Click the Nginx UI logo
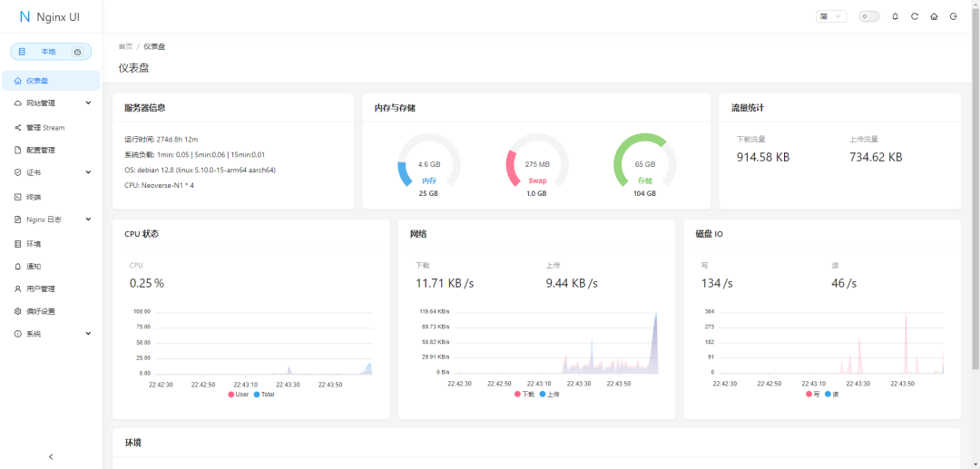980x469 pixels. point(51,17)
